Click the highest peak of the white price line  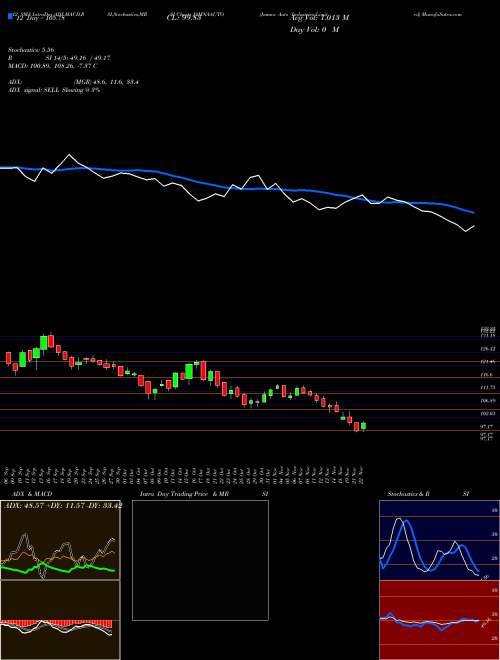click(69, 155)
